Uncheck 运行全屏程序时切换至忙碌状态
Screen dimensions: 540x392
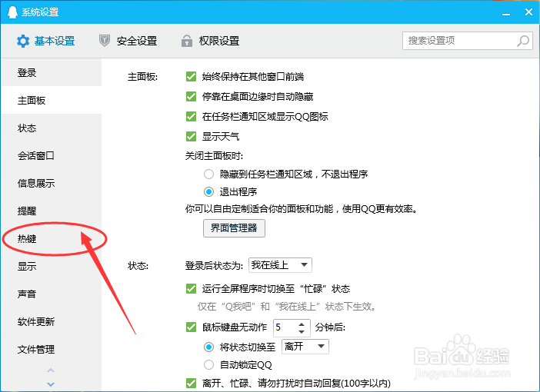point(191,288)
